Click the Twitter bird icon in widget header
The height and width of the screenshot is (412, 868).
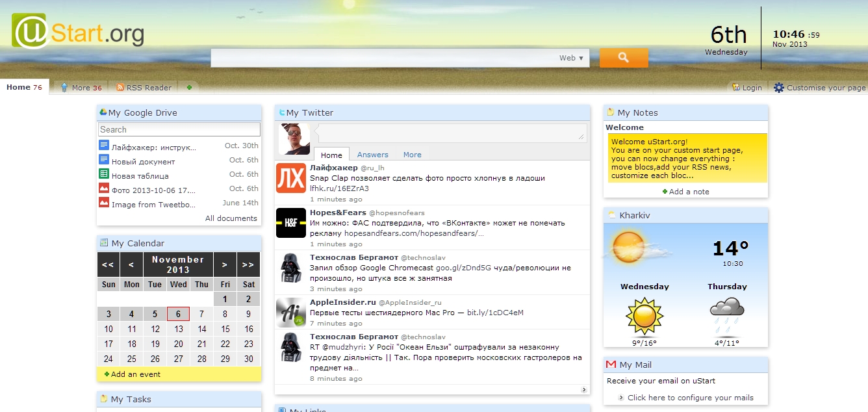tap(282, 112)
